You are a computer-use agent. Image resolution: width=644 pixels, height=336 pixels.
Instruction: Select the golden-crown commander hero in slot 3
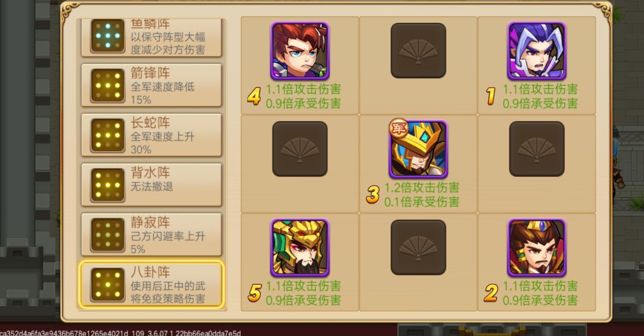pyautogui.click(x=418, y=149)
